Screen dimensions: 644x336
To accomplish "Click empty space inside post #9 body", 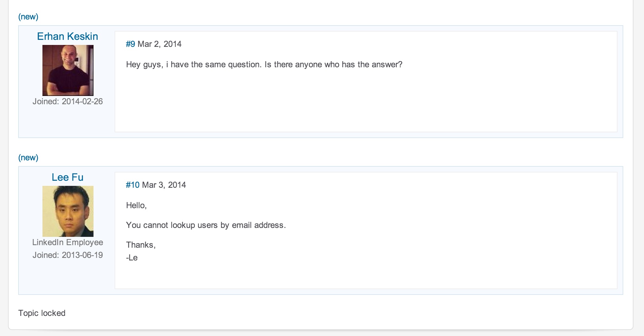I will (x=366, y=102).
